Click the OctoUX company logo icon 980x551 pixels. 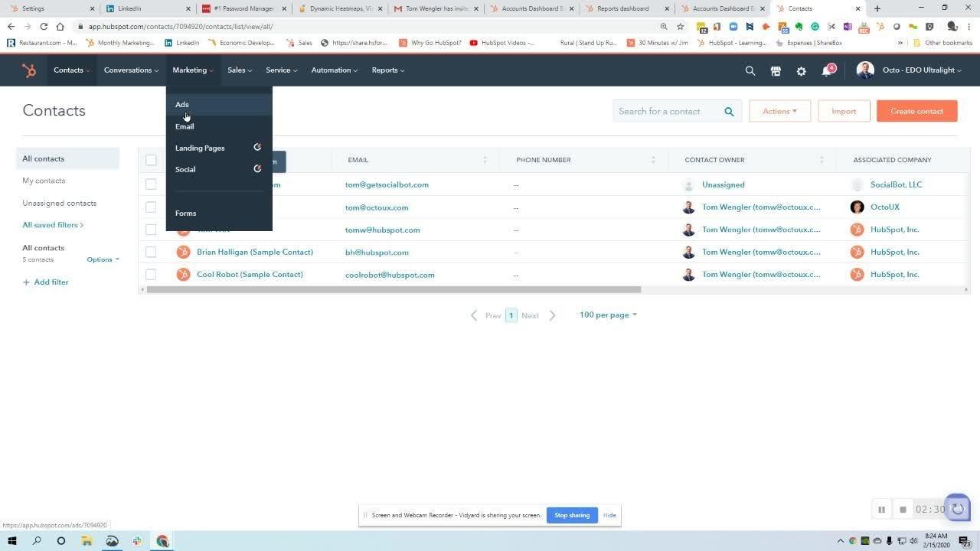coord(857,207)
